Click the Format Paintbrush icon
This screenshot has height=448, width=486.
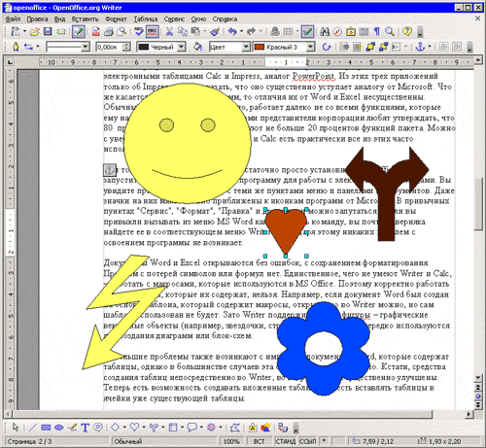pos(215,31)
